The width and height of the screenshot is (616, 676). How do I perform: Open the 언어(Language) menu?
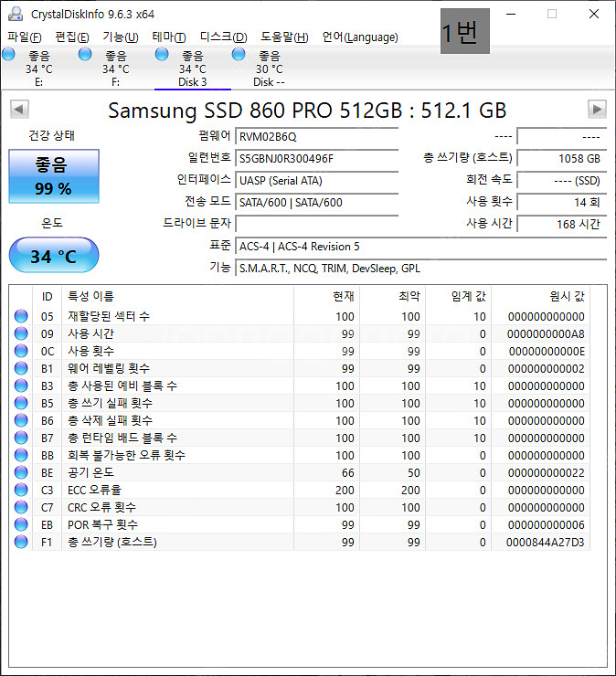(360, 37)
